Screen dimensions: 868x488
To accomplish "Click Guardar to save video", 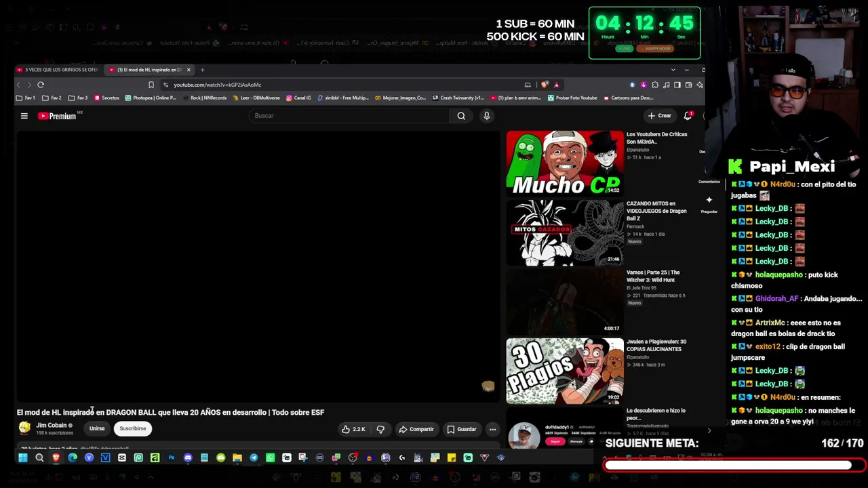I will point(462,429).
